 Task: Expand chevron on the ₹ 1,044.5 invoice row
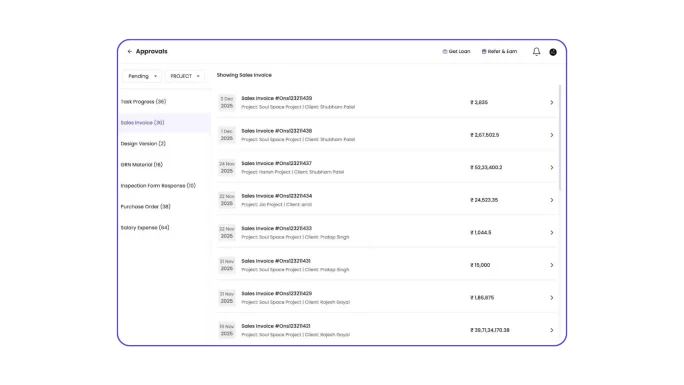[x=551, y=233]
